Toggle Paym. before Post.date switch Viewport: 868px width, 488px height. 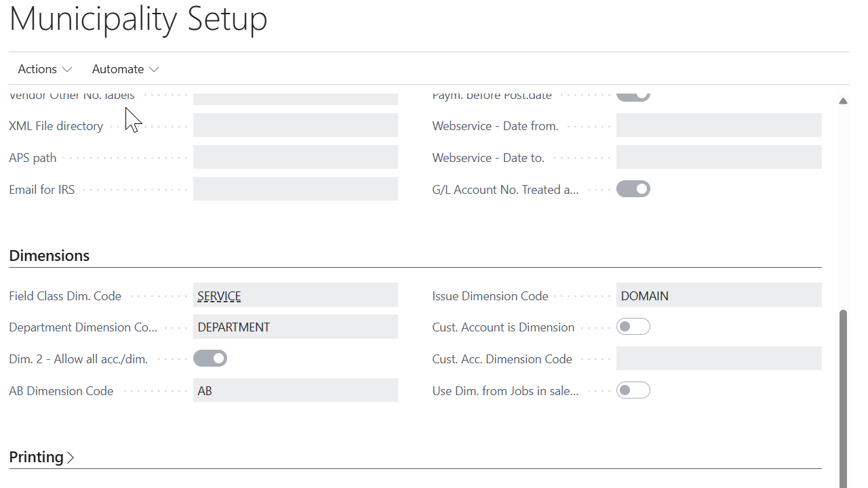coord(633,96)
